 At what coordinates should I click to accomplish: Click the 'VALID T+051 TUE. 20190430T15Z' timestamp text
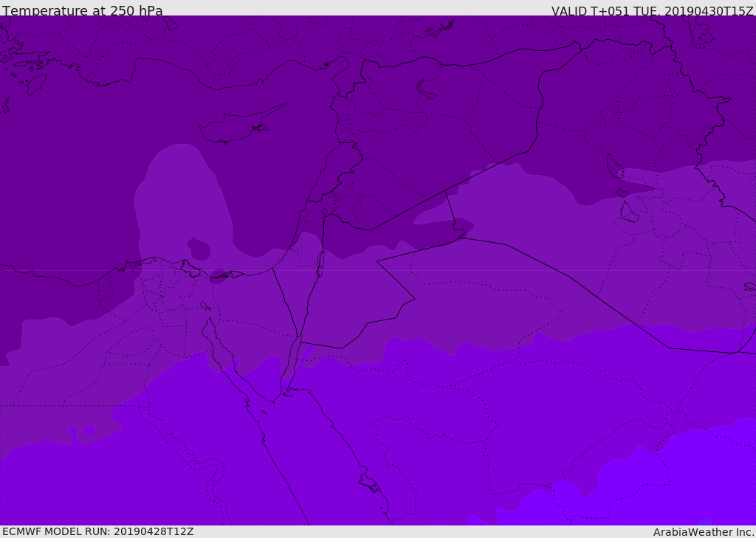pyautogui.click(x=653, y=10)
